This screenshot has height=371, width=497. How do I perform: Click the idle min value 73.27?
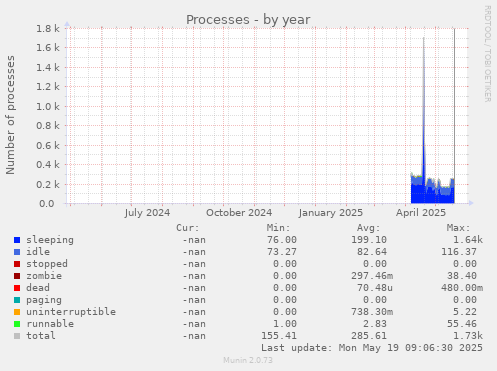282,252
